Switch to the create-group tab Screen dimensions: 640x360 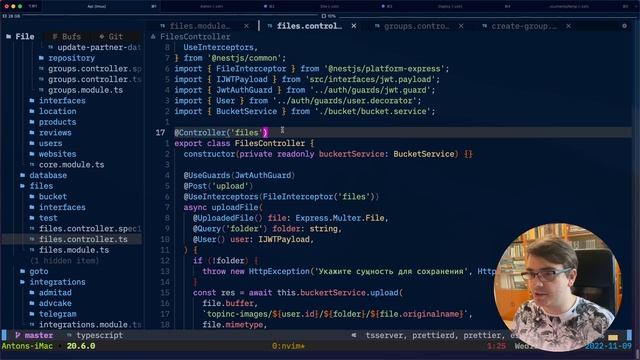point(523,26)
